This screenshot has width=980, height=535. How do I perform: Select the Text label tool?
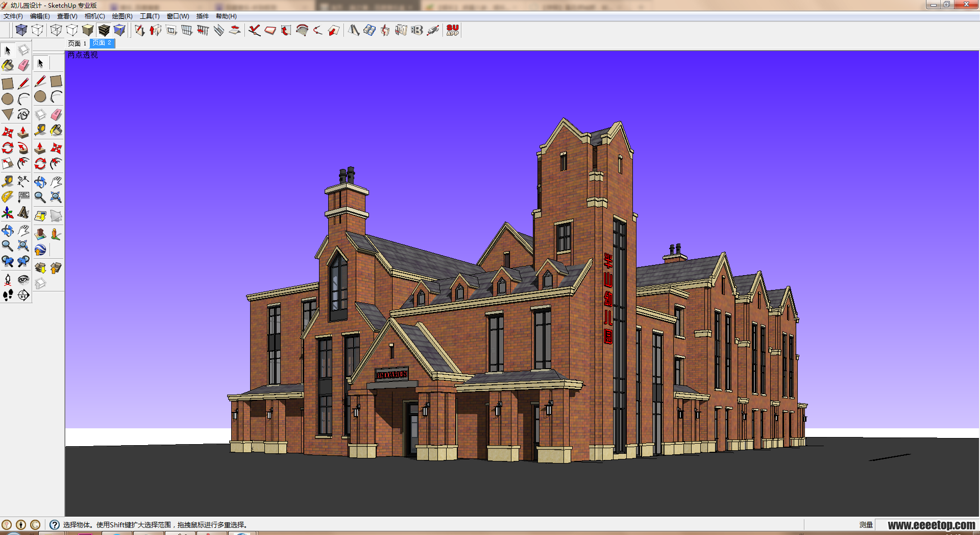pyautogui.click(x=23, y=197)
